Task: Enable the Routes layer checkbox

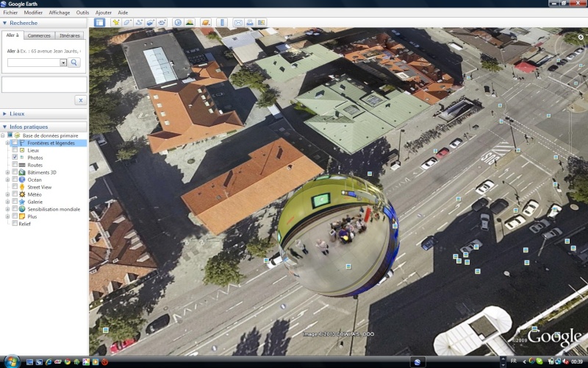Action: [15, 165]
